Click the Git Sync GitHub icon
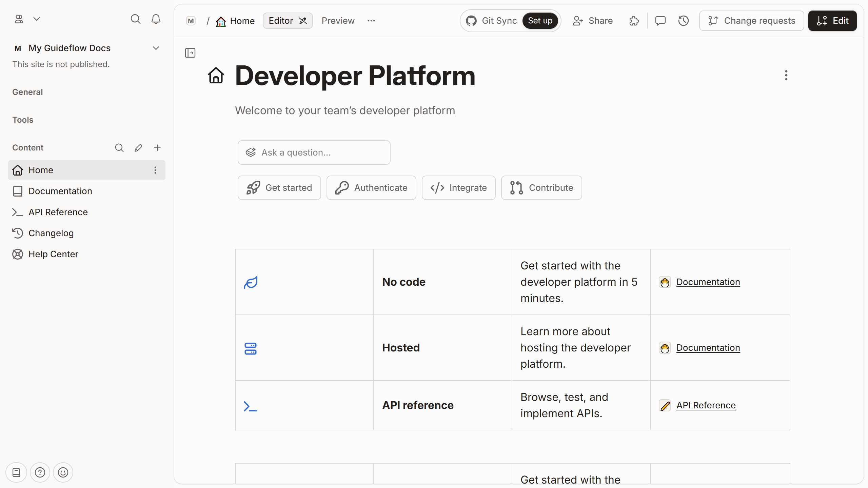This screenshot has height=488, width=868. click(x=471, y=21)
